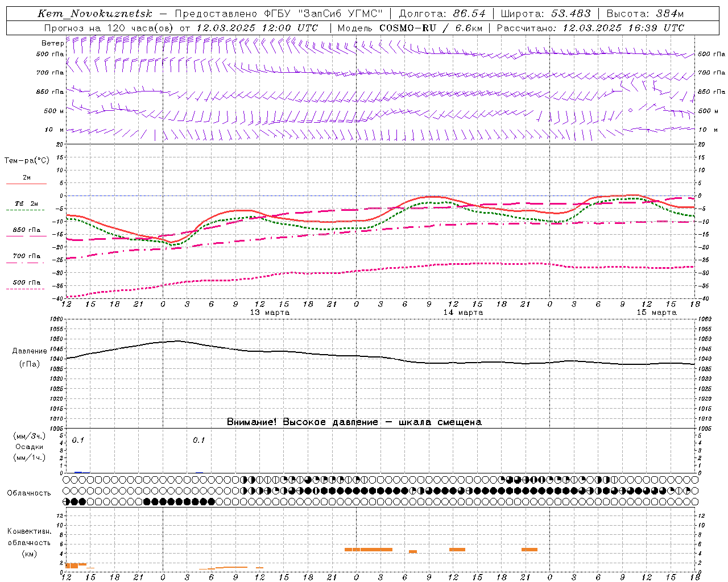Click the Td 2м legend entry
The width and height of the screenshot is (728, 582).
click(x=27, y=203)
